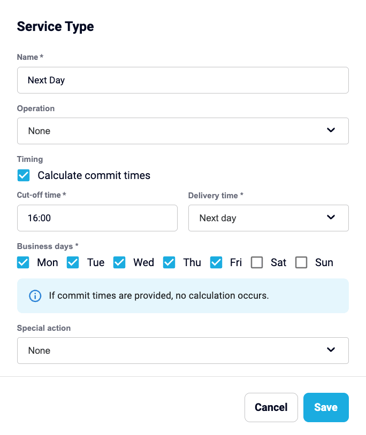Uncheck the Mon business day
Viewport: 366px width, 435px height.
coord(23,262)
